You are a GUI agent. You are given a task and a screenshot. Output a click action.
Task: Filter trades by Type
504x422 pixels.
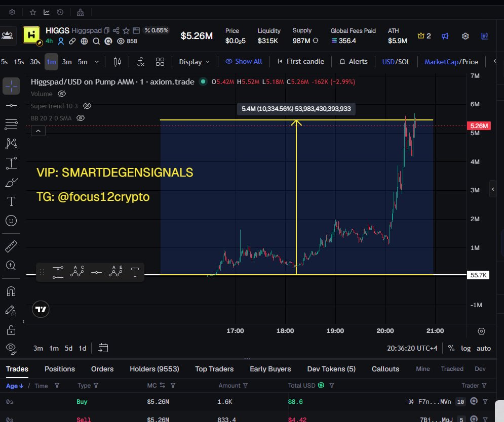(x=96, y=386)
